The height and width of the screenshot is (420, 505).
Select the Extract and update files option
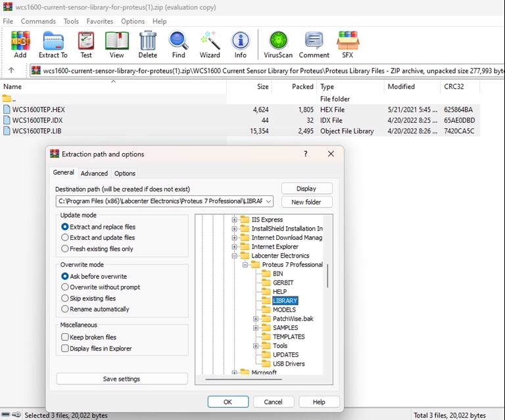coord(65,237)
